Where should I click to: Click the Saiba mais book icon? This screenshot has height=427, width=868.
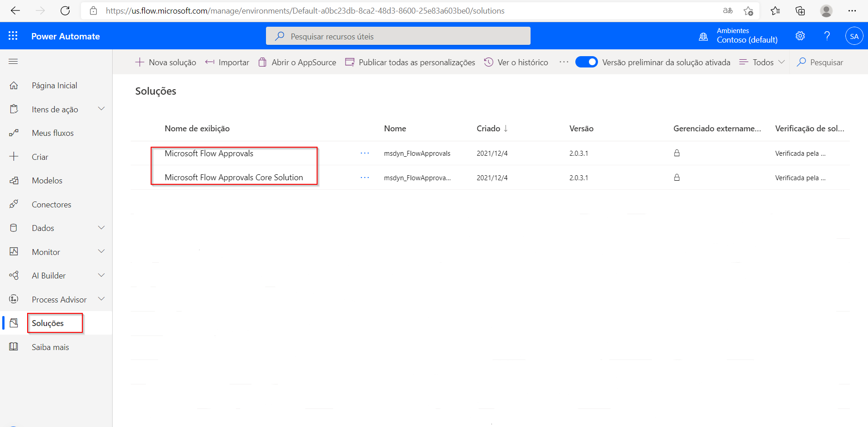(14, 347)
